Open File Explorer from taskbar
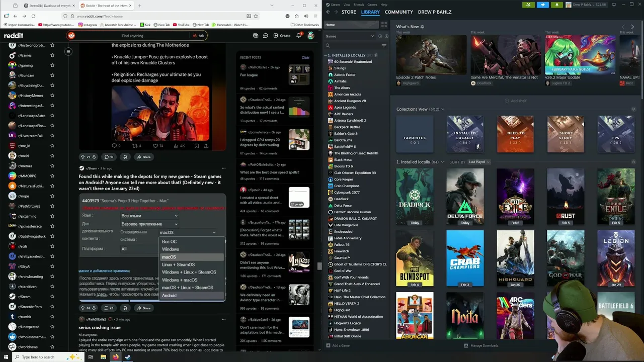The image size is (644, 362). point(103,357)
